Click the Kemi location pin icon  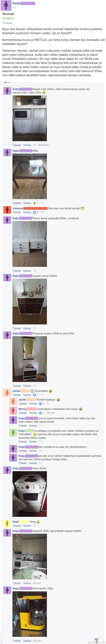click(x=4, y=23)
